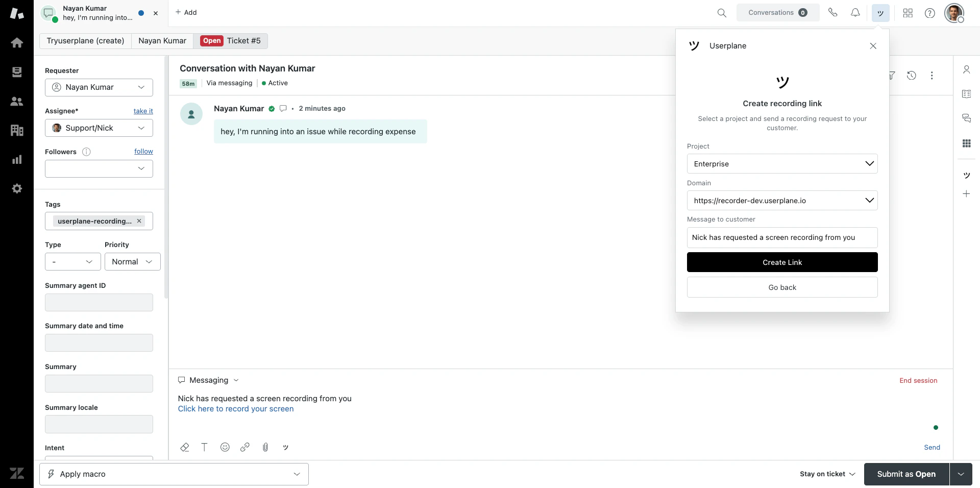Switch to Tryuserplane (create) tab
The height and width of the screenshot is (488, 980).
(x=85, y=41)
